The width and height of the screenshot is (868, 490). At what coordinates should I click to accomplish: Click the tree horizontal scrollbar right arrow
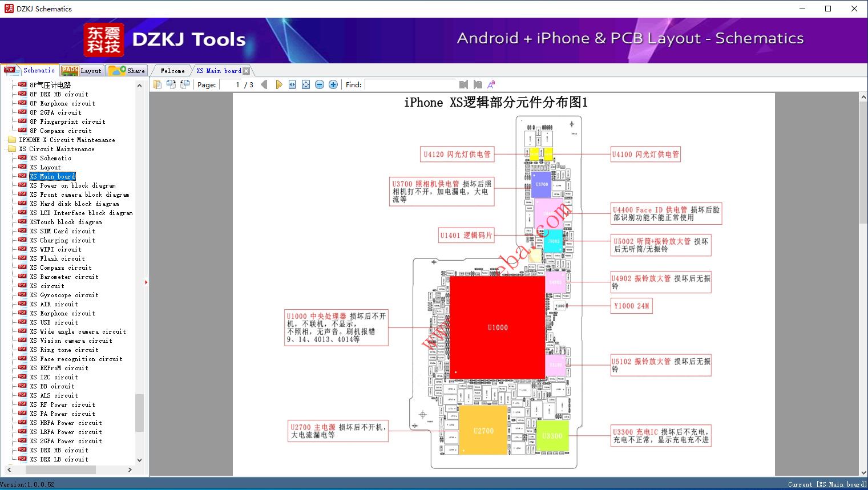pos(130,469)
